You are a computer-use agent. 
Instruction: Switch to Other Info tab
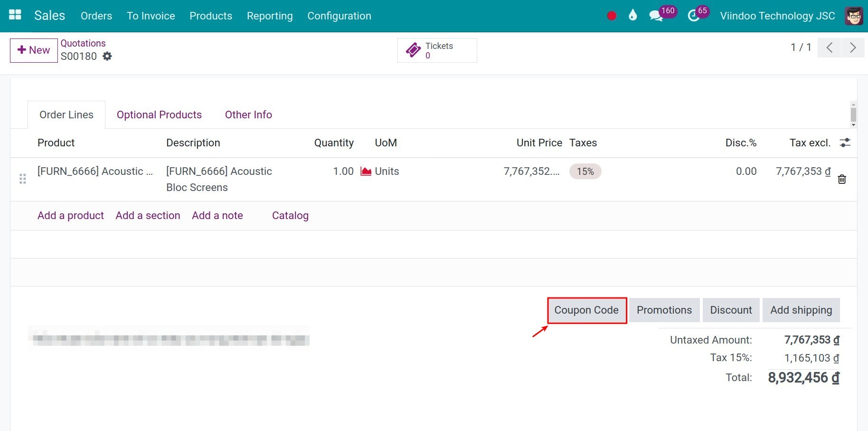(248, 115)
